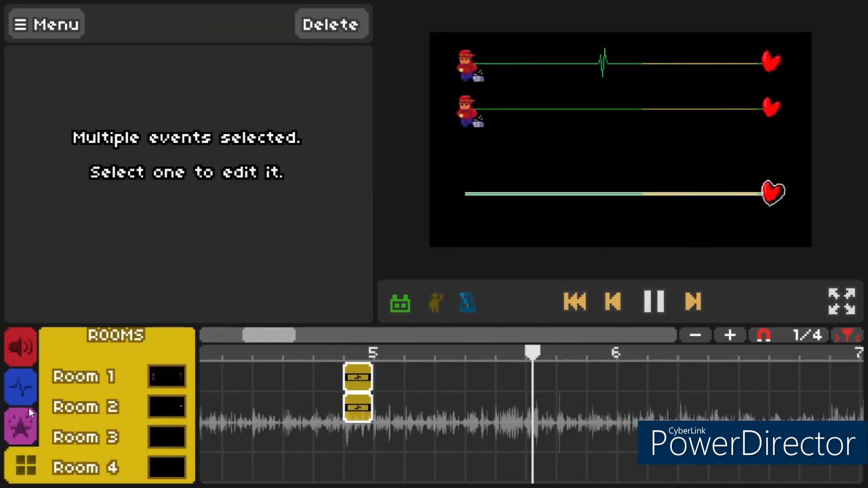The height and width of the screenshot is (488, 868).
Task: Click the timeline horizontal scrollbar handle
Action: [x=269, y=335]
